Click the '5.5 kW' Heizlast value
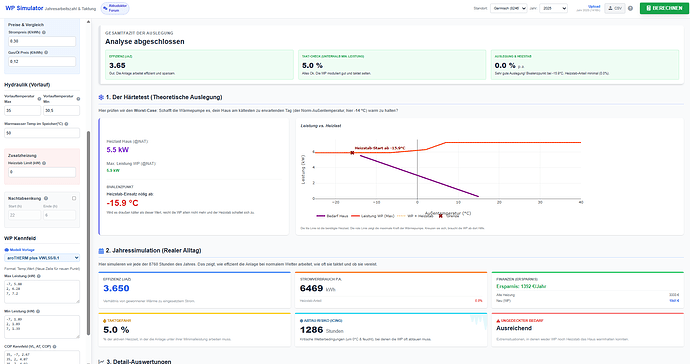Image resolution: width=690 pixels, height=364 pixels. (117, 150)
